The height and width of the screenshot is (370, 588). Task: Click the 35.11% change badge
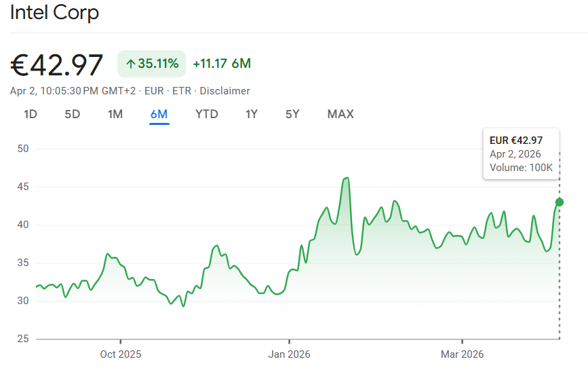pyautogui.click(x=151, y=64)
